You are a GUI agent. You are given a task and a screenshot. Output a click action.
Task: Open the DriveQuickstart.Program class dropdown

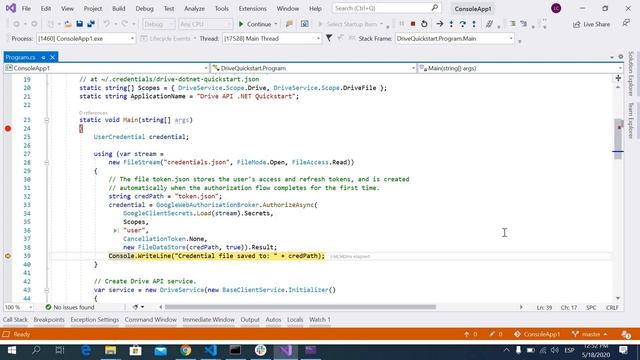(313, 68)
